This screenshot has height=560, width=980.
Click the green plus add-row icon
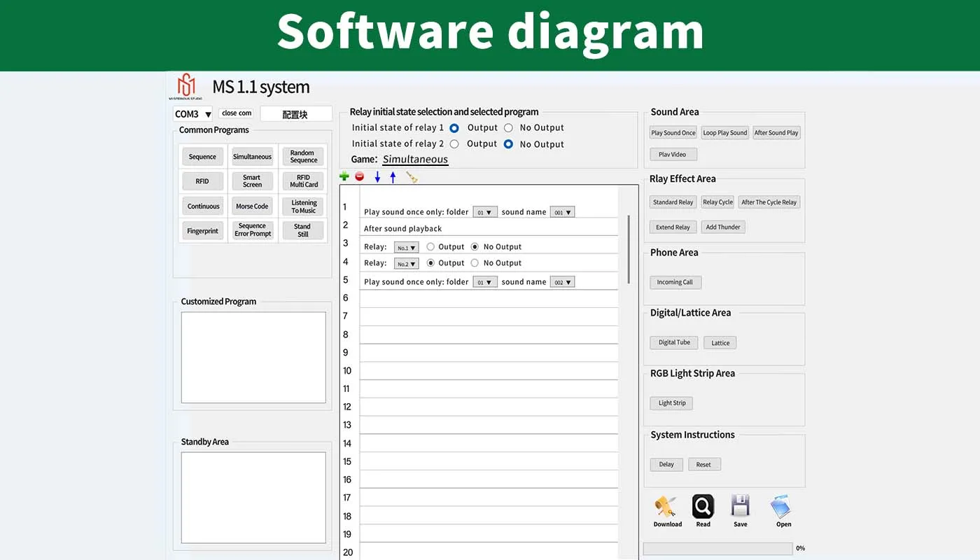(344, 176)
